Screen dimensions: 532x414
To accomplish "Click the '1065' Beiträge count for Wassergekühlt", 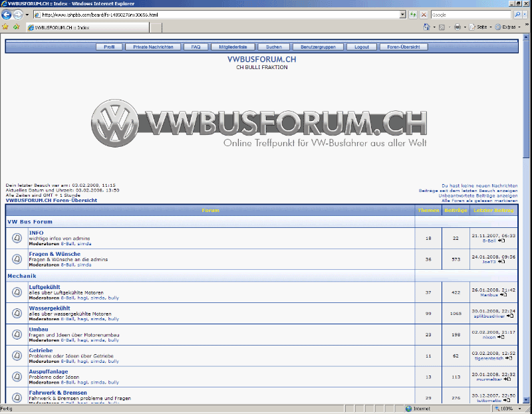I will pyautogui.click(x=456, y=313).
